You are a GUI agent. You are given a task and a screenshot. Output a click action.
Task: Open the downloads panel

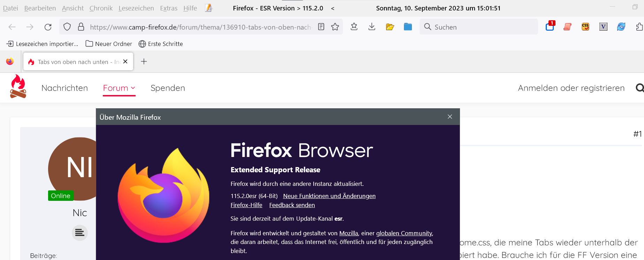372,27
